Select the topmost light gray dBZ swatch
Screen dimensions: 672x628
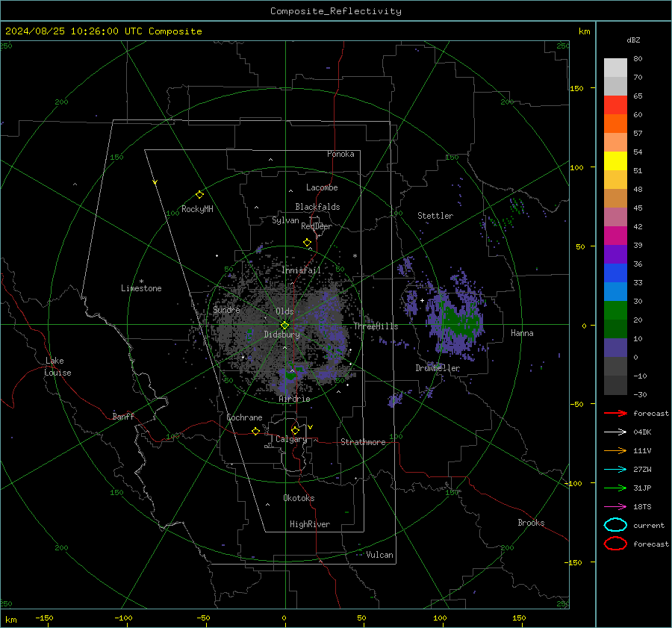pos(615,68)
